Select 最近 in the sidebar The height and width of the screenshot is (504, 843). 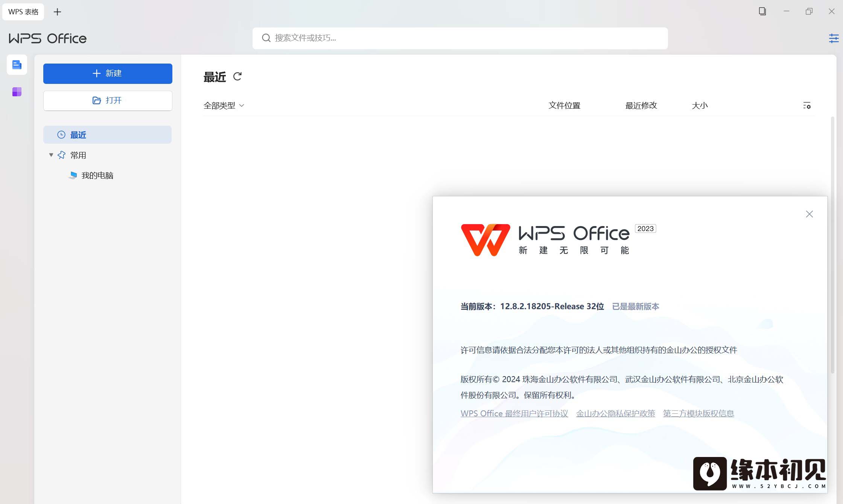click(x=107, y=135)
